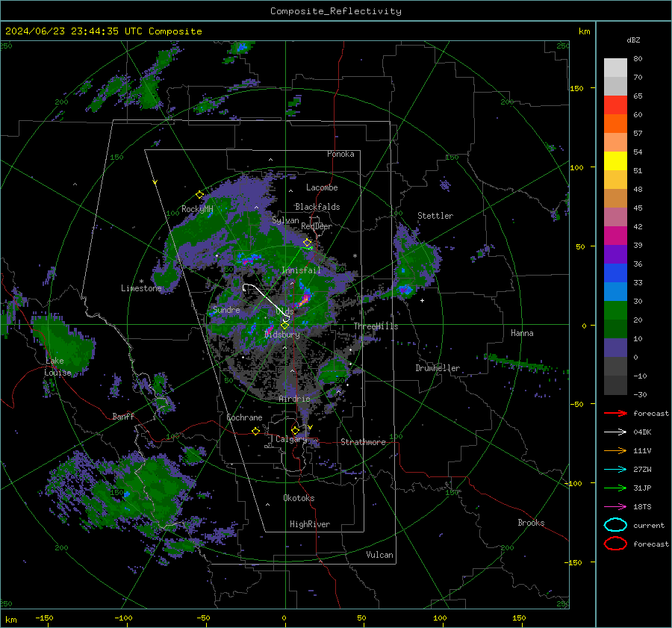Pick the pink 42-45 dBZ swatch
Viewport: 672px width, 628px height.
(615, 217)
